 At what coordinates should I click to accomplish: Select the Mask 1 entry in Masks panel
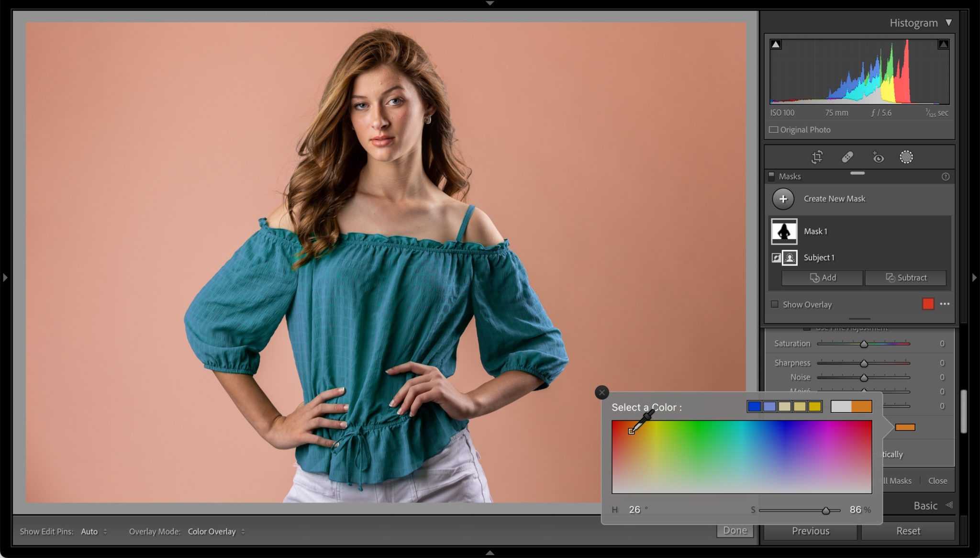pyautogui.click(x=816, y=231)
